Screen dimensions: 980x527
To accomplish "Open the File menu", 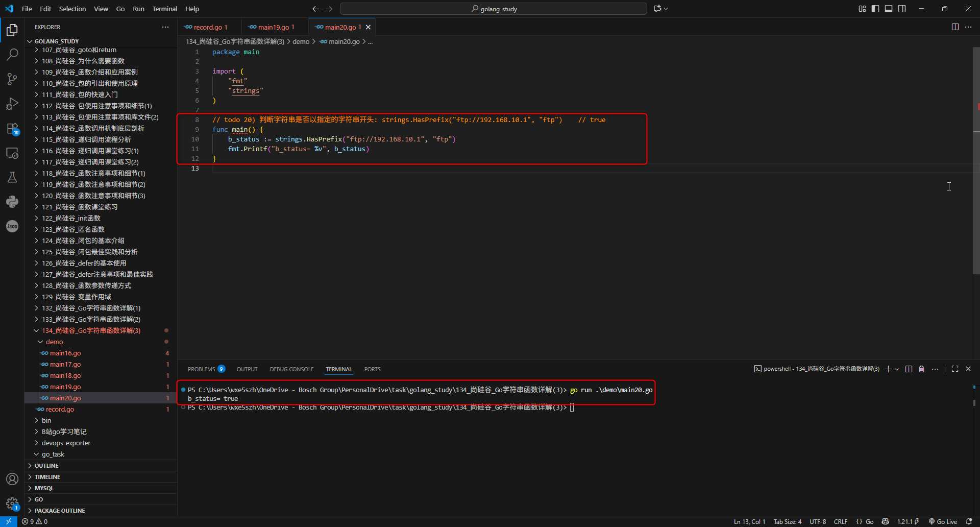I will point(27,9).
